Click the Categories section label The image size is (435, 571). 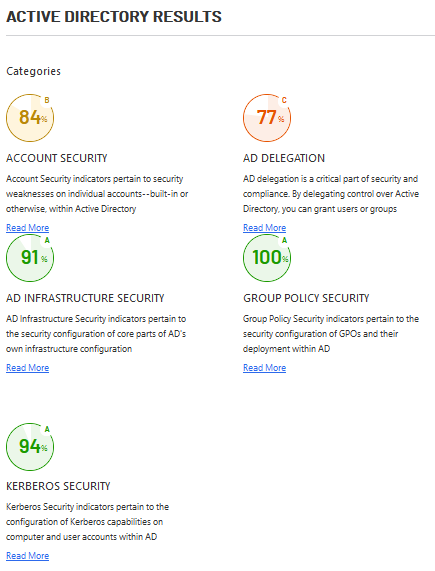click(x=33, y=71)
